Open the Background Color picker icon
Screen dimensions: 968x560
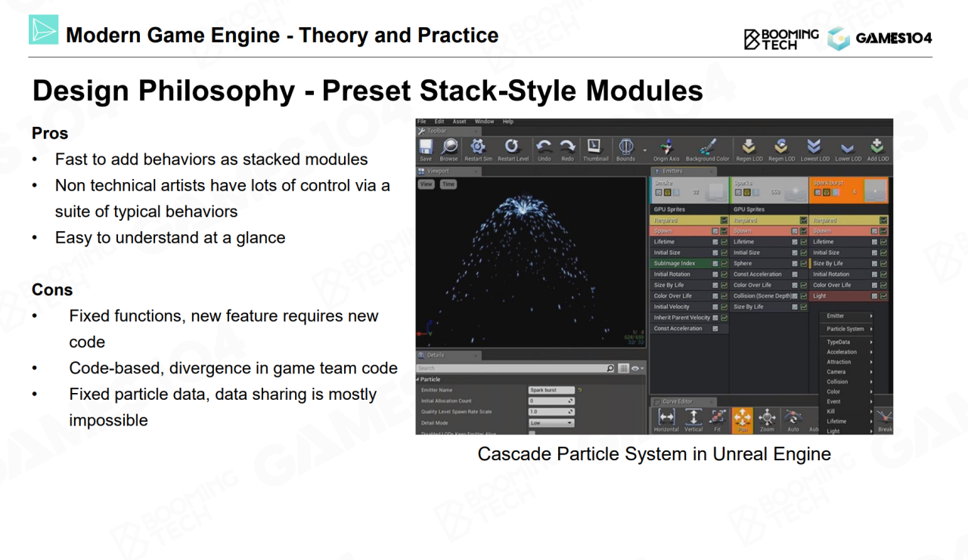coord(707,147)
